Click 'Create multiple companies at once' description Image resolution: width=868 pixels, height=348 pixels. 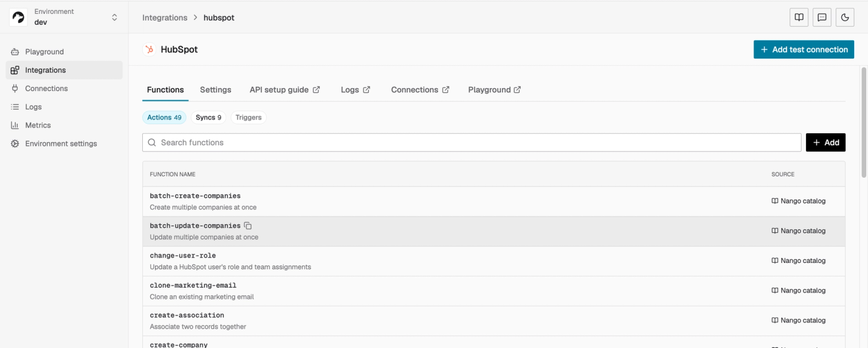coord(203,207)
